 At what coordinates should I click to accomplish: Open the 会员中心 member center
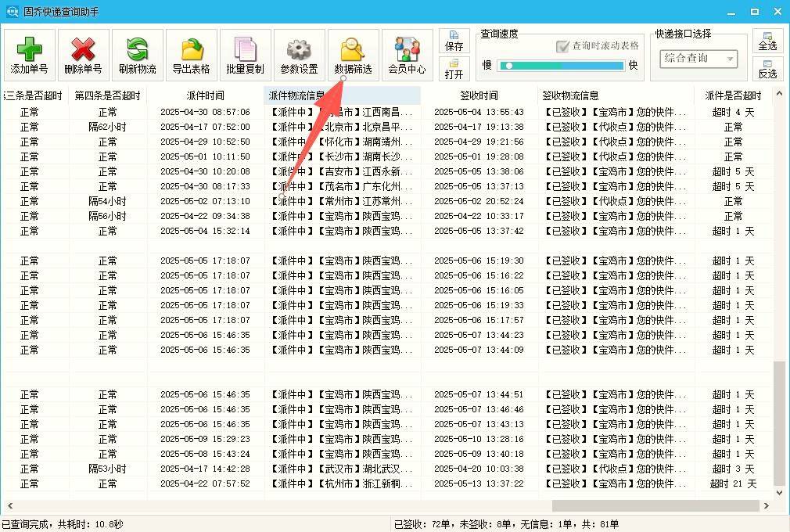coord(406,53)
